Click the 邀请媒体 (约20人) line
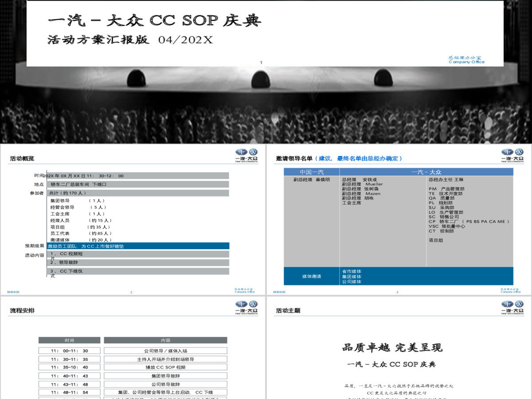This screenshot has width=532, height=399. click(x=81, y=240)
